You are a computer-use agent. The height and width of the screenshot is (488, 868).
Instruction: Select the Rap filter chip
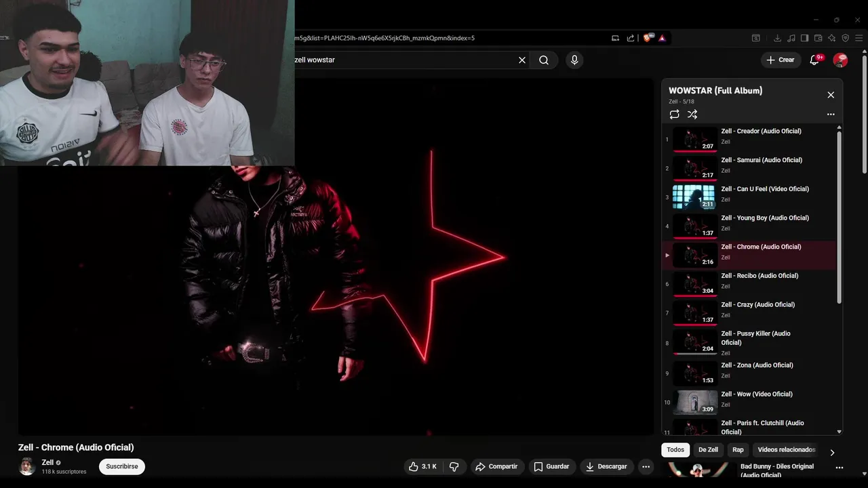738,449
